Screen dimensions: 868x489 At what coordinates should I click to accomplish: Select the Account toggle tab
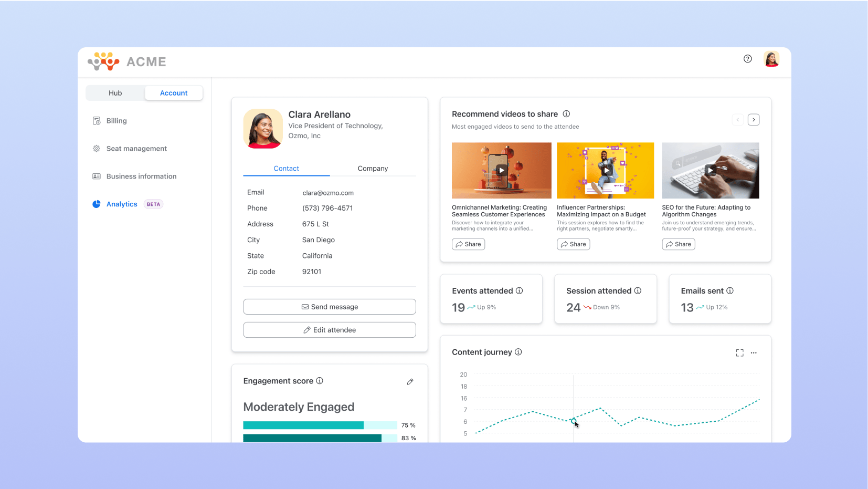(x=174, y=93)
